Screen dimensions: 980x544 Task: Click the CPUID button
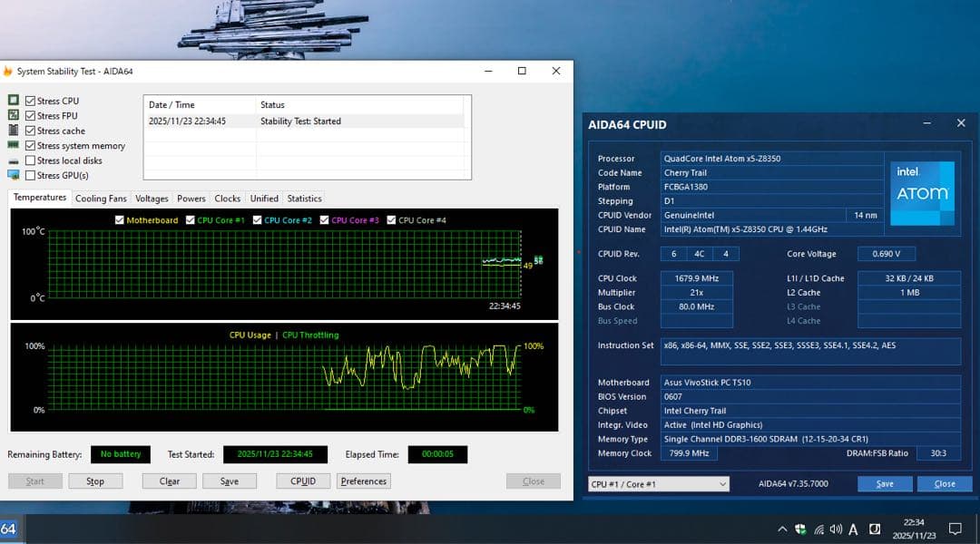pyautogui.click(x=303, y=481)
